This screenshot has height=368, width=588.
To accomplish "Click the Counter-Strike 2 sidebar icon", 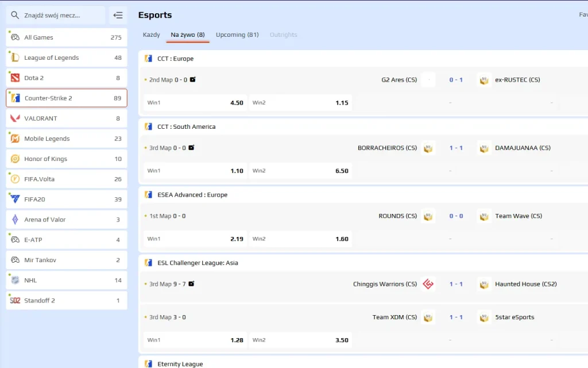I will [x=16, y=98].
